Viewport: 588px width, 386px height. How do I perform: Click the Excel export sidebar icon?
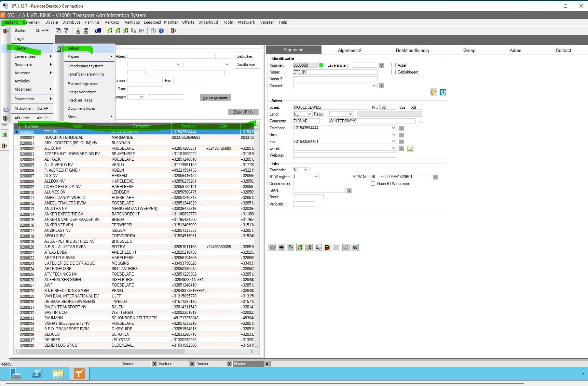coord(5,134)
